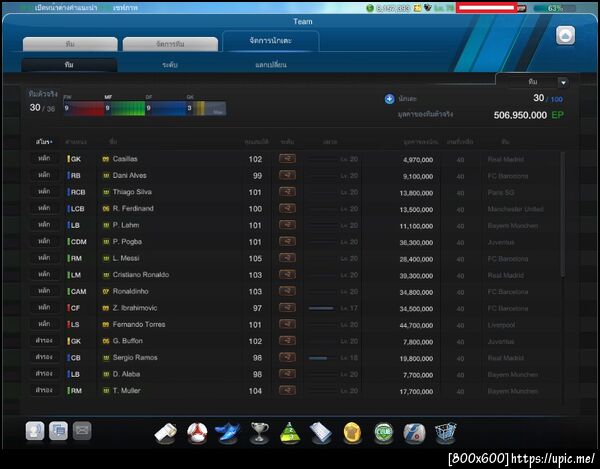This screenshot has height=469, width=600.
Task: Select the dark ทีม sub-tab
Action: pyautogui.click(x=69, y=65)
